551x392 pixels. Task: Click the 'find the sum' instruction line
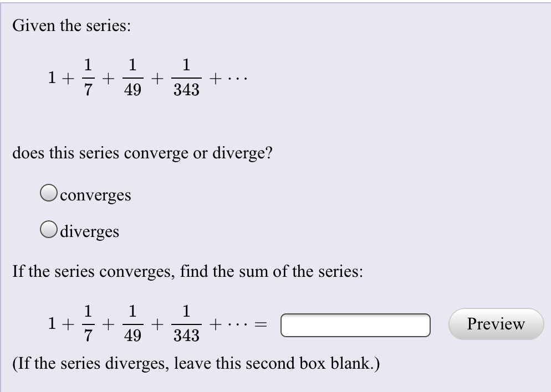[187, 271]
